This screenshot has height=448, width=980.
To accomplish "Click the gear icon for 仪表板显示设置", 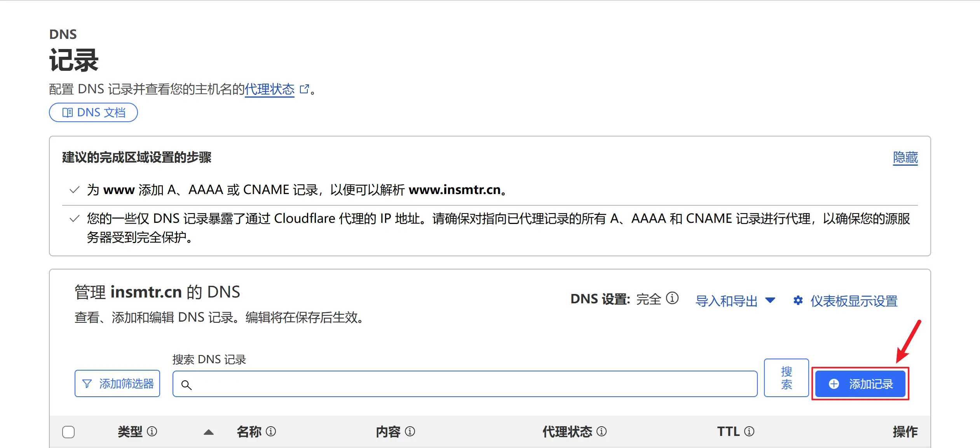I will click(798, 301).
